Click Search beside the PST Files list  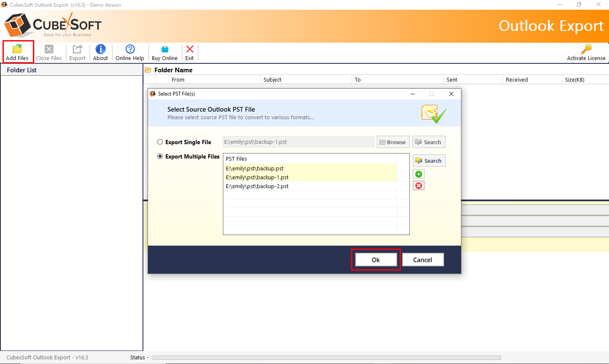429,161
